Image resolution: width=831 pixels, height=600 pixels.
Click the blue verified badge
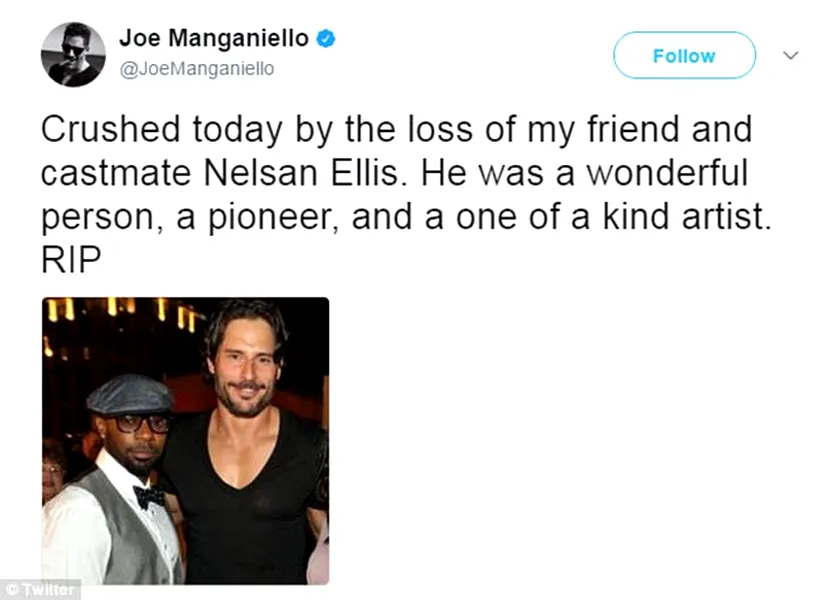[x=326, y=40]
